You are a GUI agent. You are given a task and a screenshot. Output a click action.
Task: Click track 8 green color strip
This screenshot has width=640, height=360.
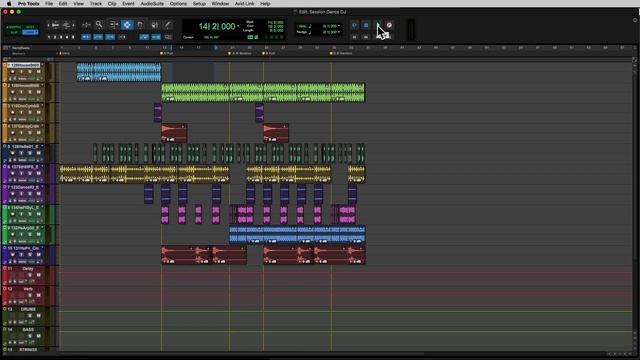tap(5, 214)
